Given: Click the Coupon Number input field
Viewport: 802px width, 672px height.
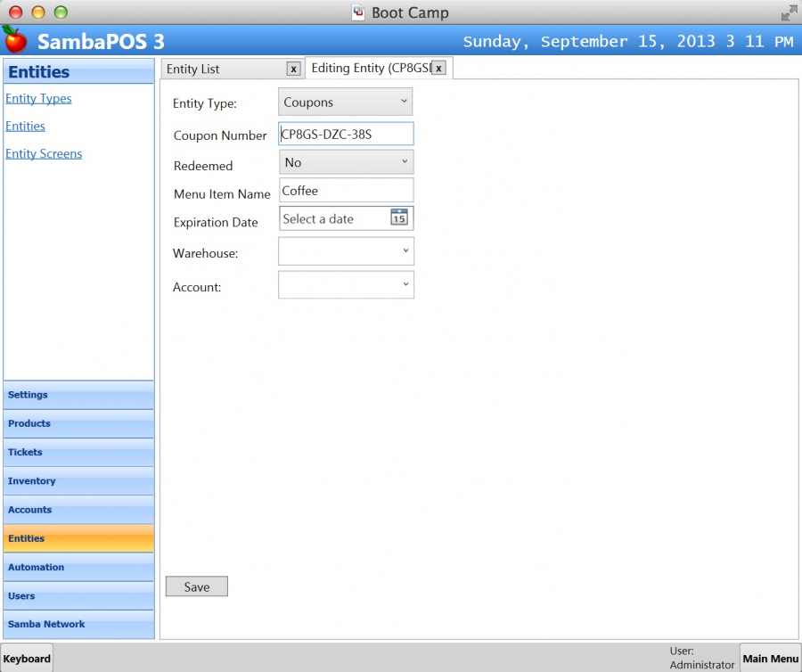Looking at the screenshot, I should point(346,134).
